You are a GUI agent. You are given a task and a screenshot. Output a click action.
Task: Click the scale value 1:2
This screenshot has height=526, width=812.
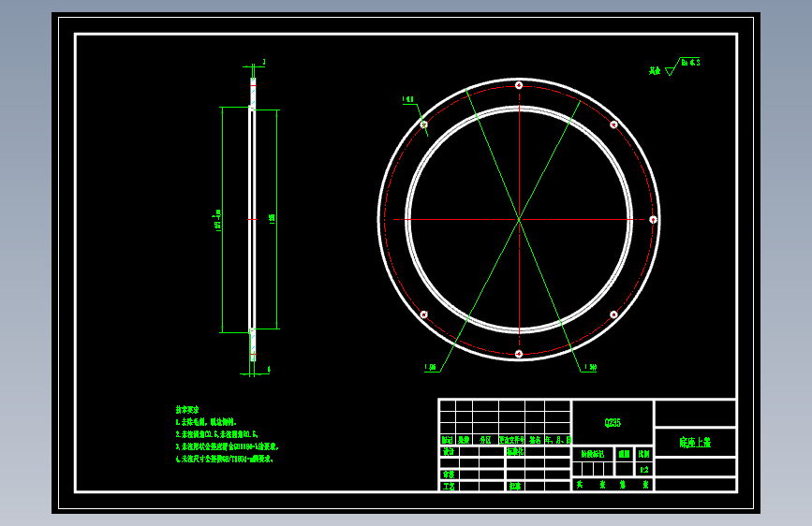[x=644, y=470]
